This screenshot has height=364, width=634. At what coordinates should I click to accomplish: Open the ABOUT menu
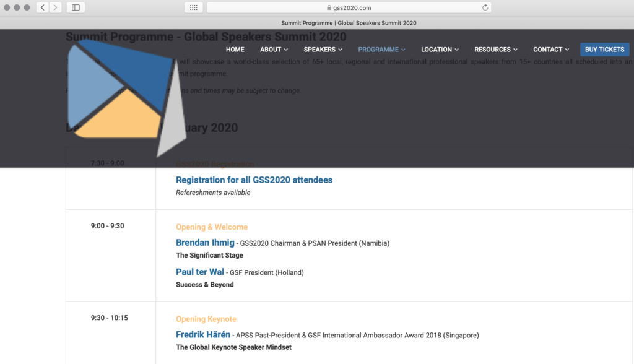point(274,50)
